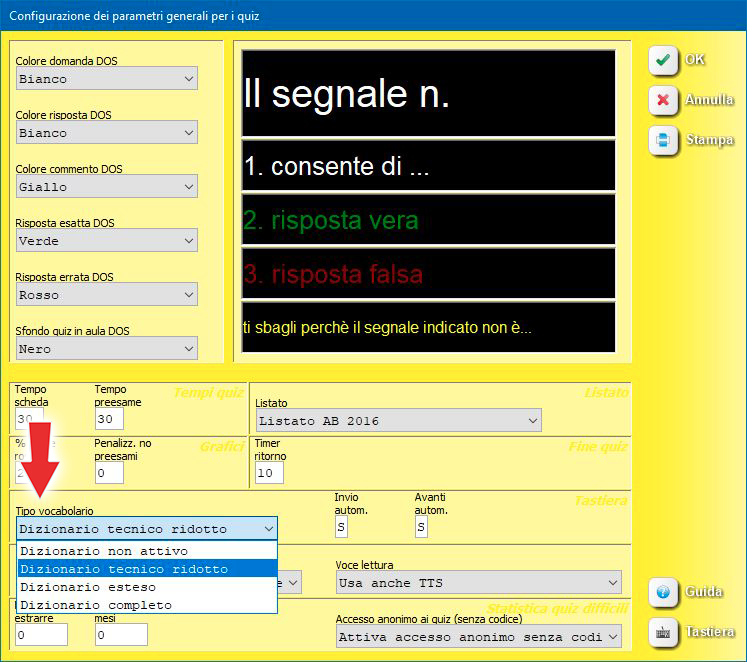747x662 pixels.
Task: Open the Guida help icon
Action: point(662,591)
